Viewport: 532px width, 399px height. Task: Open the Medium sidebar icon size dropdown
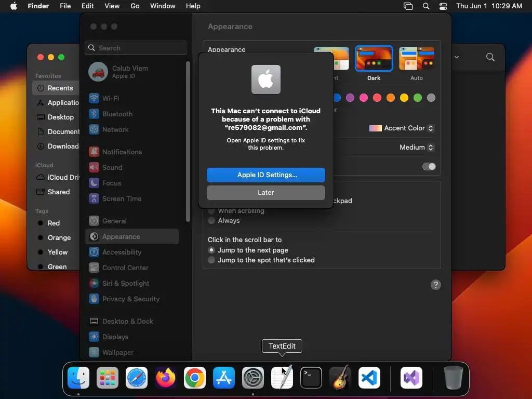pyautogui.click(x=417, y=147)
